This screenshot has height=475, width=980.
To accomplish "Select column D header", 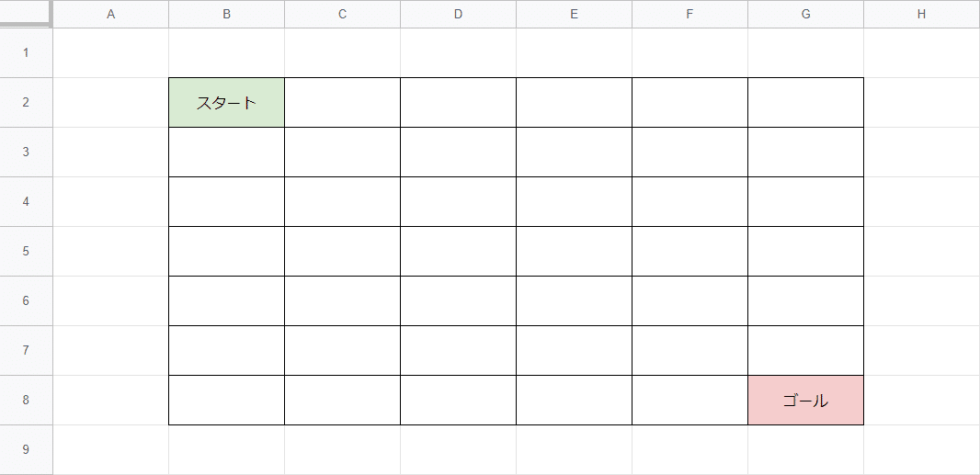I will pyautogui.click(x=458, y=14).
